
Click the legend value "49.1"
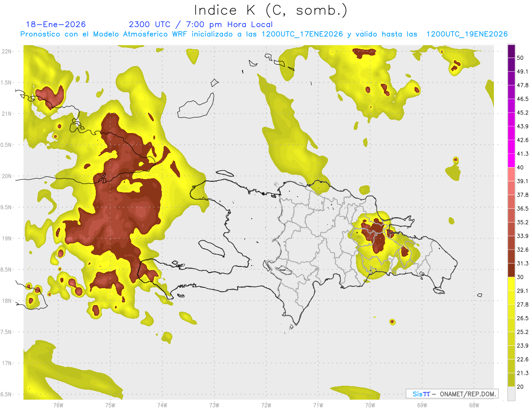(523, 71)
